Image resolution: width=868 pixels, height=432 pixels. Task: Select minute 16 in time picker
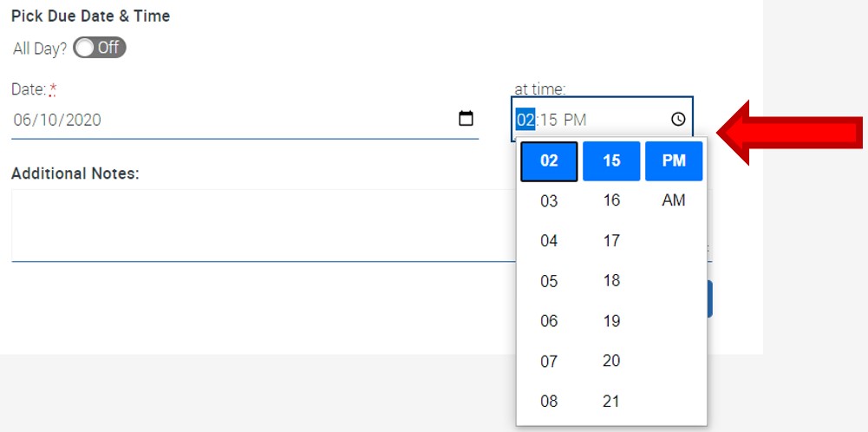[x=611, y=200]
